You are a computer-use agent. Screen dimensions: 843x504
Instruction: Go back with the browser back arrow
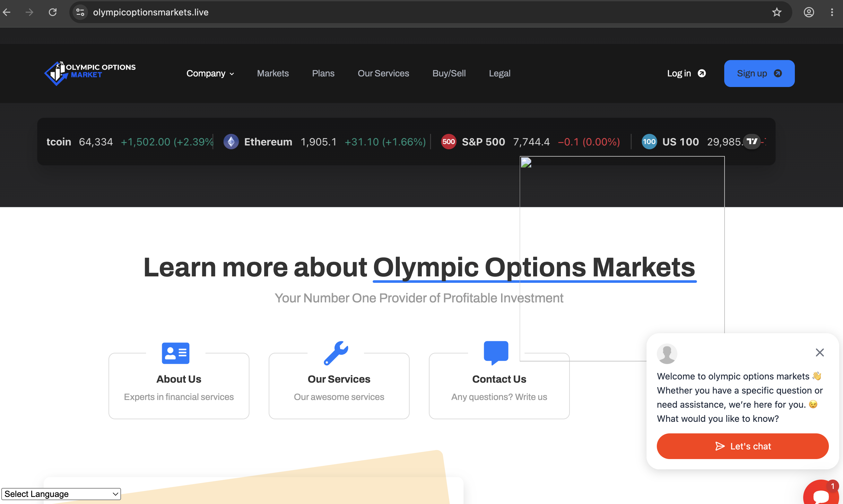[x=7, y=12]
